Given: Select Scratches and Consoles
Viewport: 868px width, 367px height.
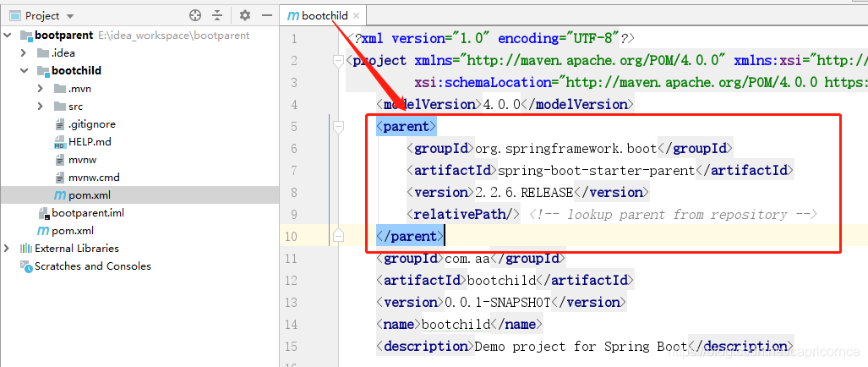Looking at the screenshot, I should click(x=92, y=266).
